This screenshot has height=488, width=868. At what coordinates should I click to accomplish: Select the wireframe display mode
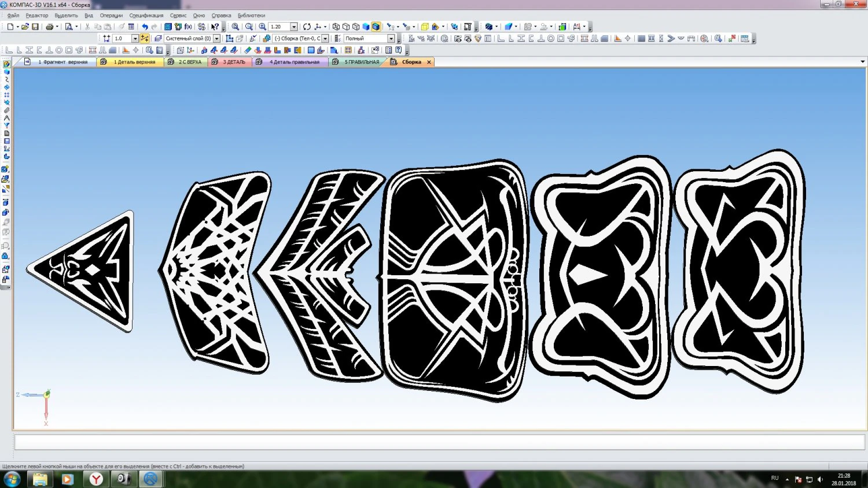tap(336, 27)
